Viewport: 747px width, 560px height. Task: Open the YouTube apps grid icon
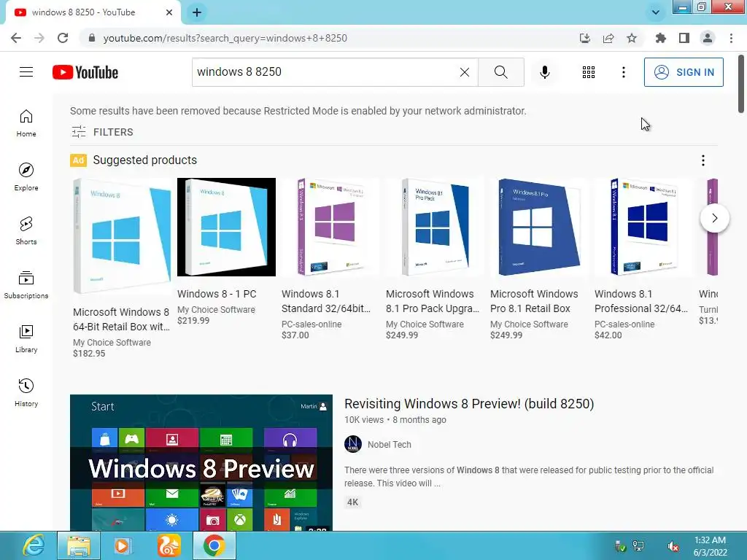point(589,72)
